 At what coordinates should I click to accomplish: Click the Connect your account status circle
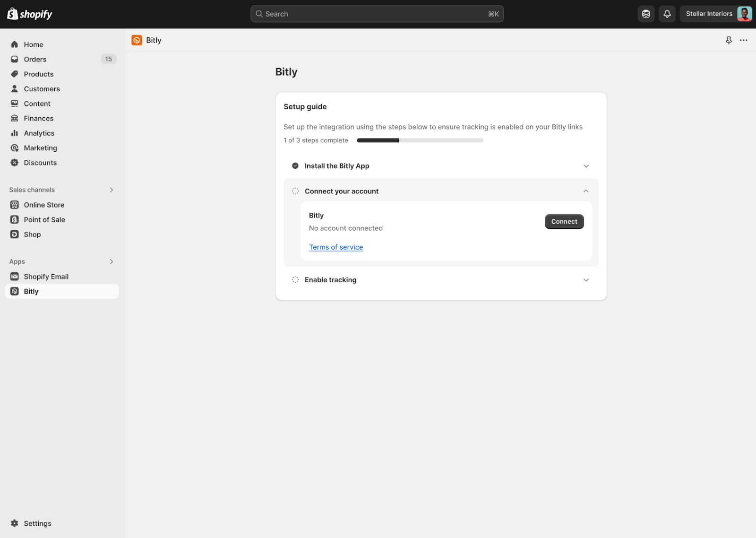(295, 191)
